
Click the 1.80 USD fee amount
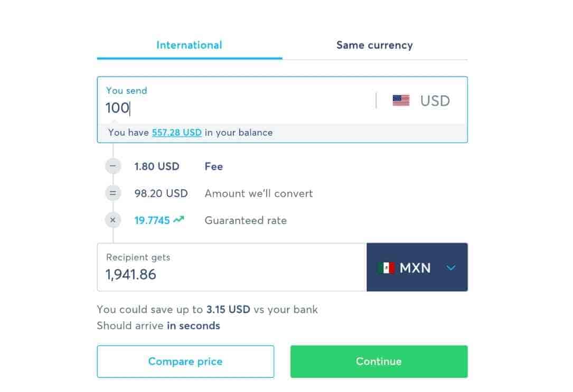point(157,166)
